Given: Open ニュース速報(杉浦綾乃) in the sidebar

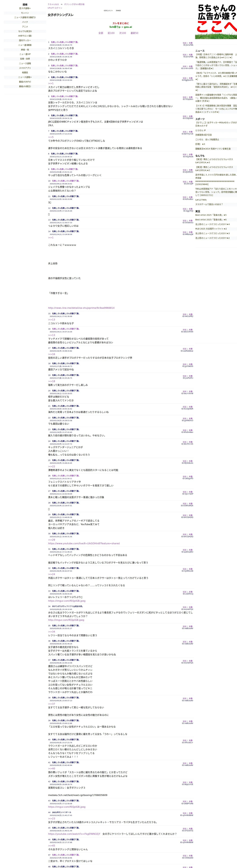Looking at the screenshot, I should 25,18.
